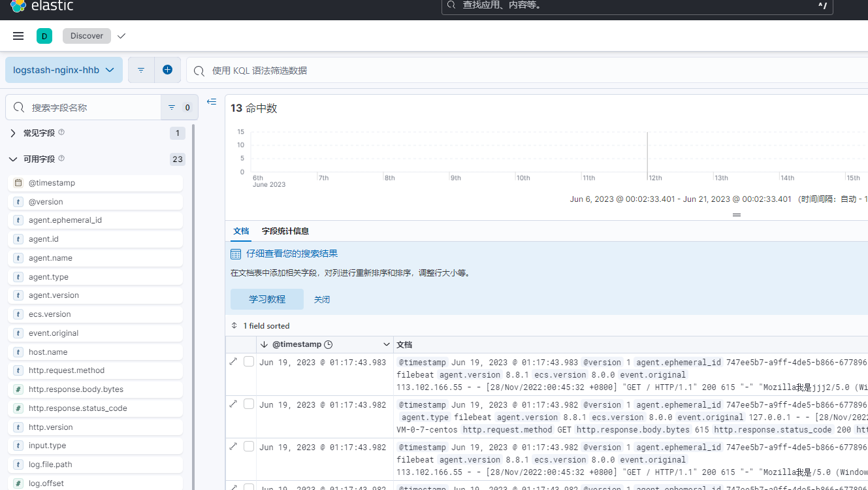This screenshot has width=868, height=490.
Task: Select checkbox for row 01:17:43.983
Action: [249, 361]
